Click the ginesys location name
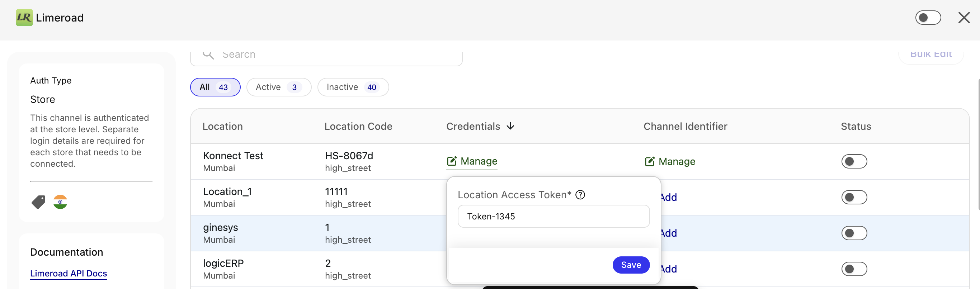 (x=220, y=227)
